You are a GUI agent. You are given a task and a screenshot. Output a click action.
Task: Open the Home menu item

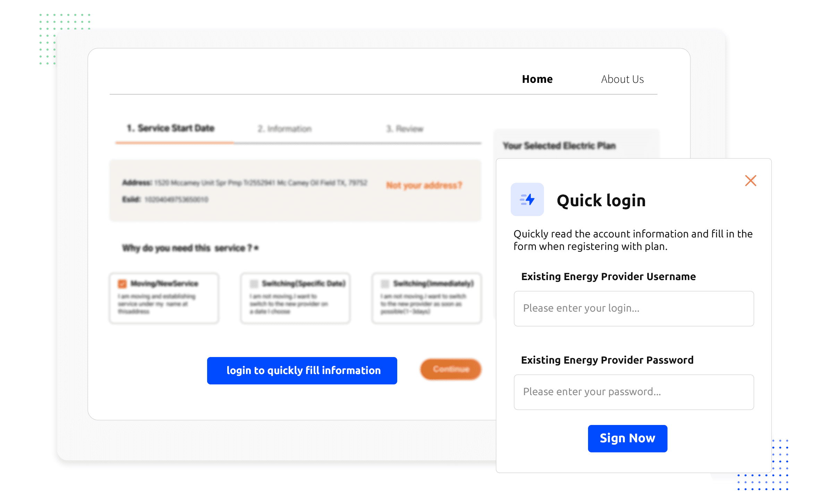(537, 79)
